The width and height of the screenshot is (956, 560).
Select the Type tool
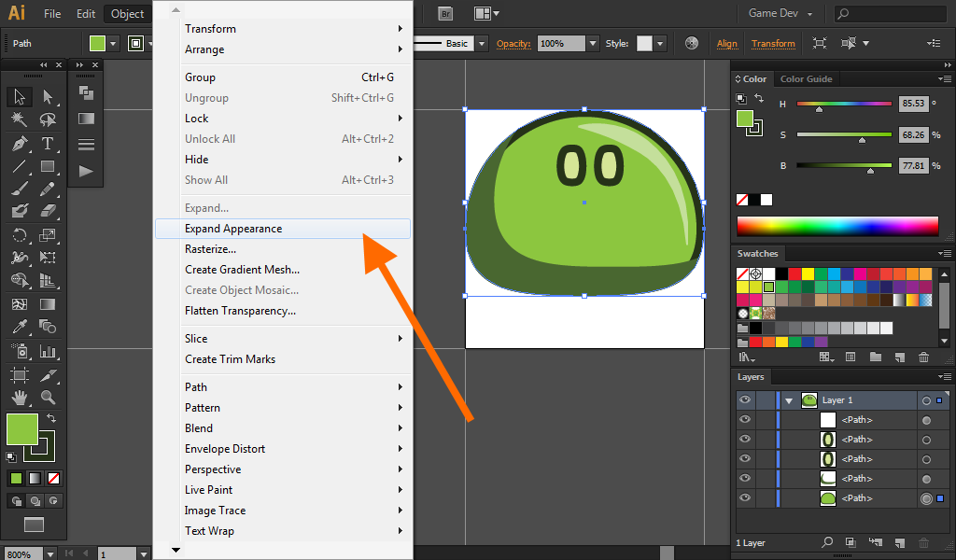(48, 144)
